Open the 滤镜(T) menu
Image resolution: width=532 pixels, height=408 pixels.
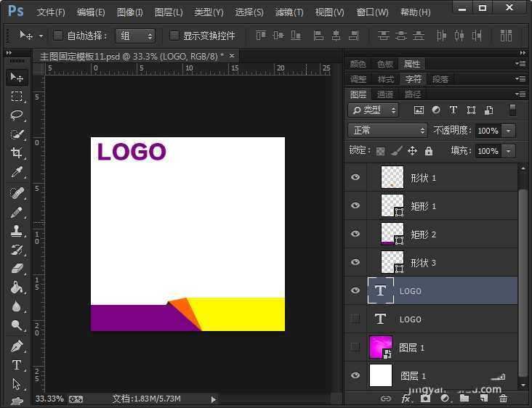pyautogui.click(x=289, y=12)
